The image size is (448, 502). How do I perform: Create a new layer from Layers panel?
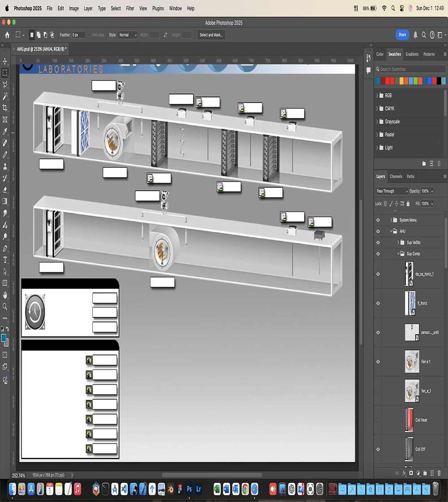pyautogui.click(x=432, y=473)
